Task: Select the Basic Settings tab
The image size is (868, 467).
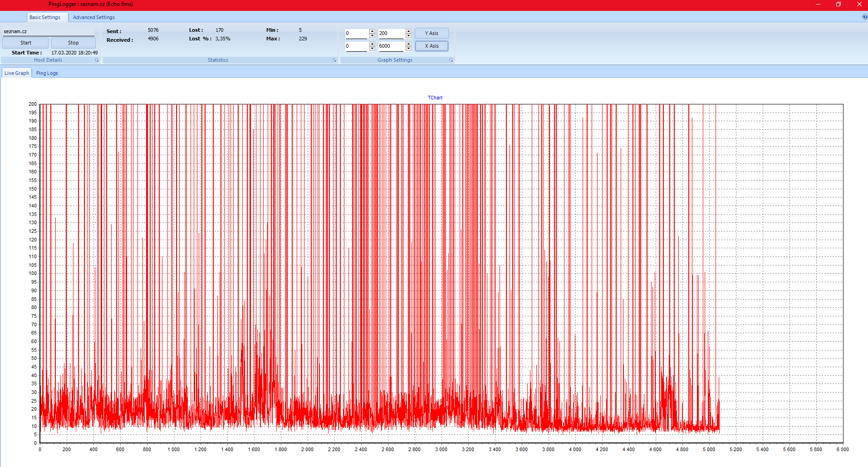Action: (45, 17)
